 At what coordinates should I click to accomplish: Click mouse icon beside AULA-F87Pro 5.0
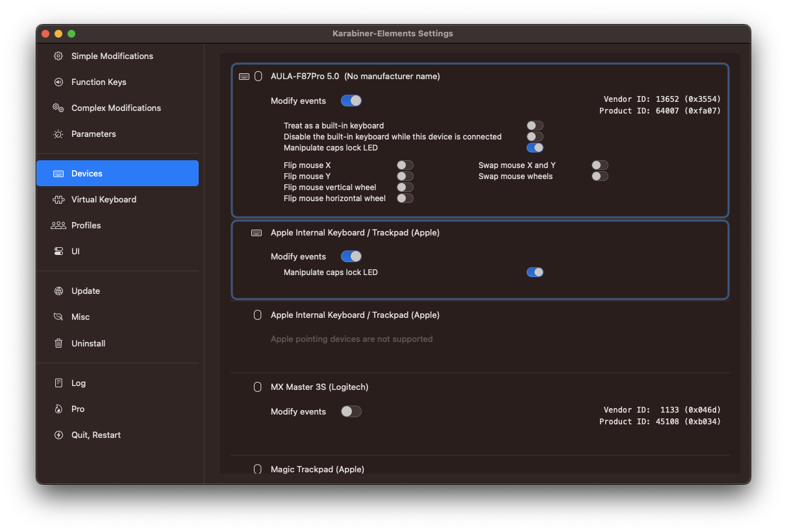pyautogui.click(x=258, y=76)
